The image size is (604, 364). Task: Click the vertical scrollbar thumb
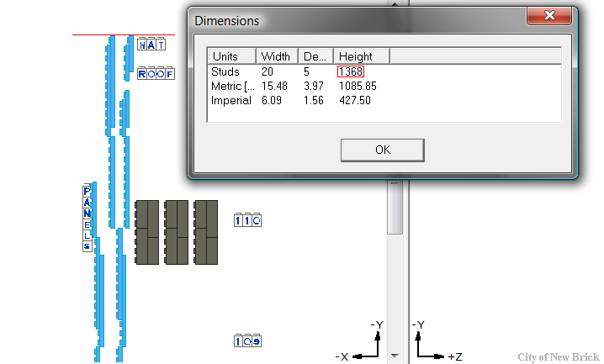pos(395,207)
